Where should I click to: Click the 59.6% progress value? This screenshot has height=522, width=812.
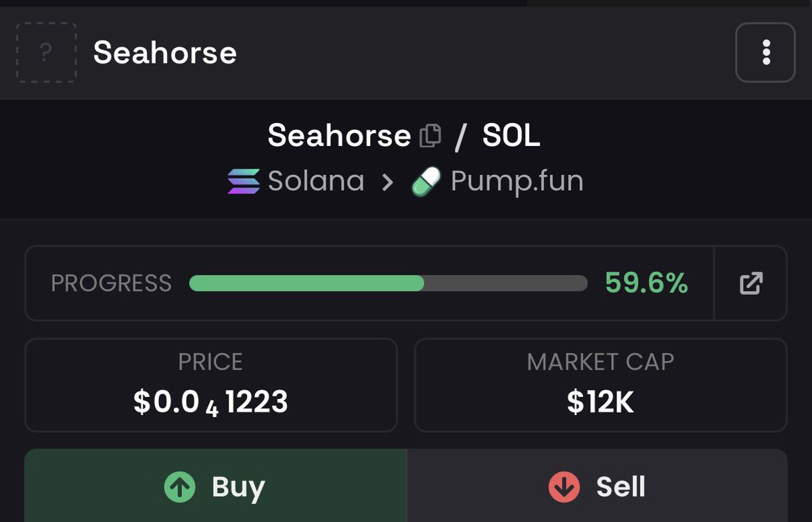[646, 283]
